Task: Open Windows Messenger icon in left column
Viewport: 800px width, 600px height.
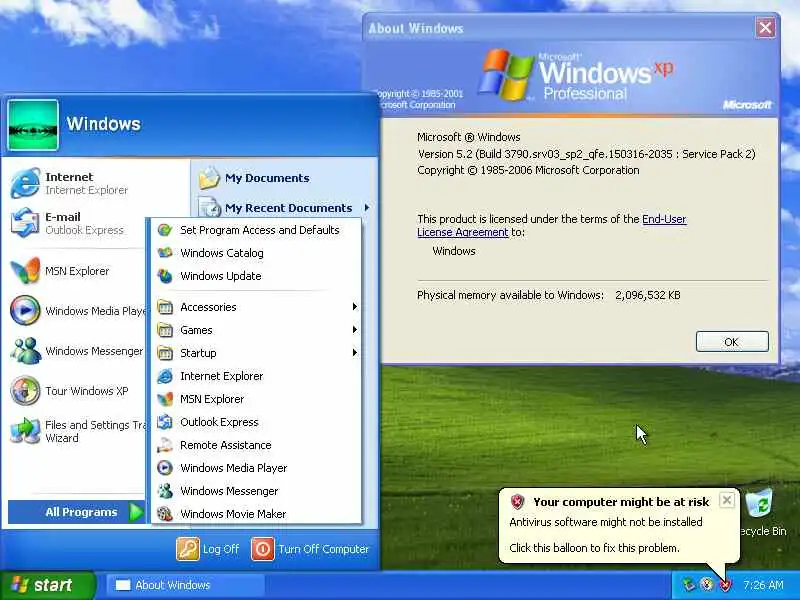Action: point(25,351)
